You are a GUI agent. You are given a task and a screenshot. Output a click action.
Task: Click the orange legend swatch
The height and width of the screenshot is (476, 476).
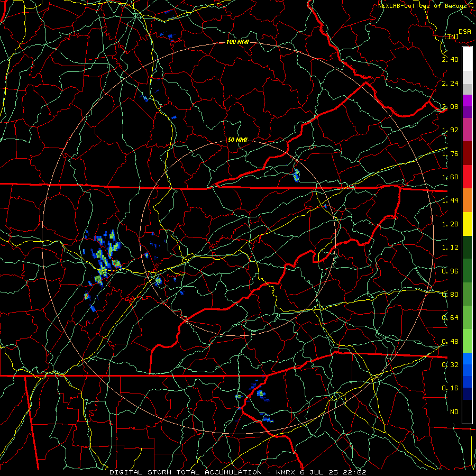click(x=467, y=200)
